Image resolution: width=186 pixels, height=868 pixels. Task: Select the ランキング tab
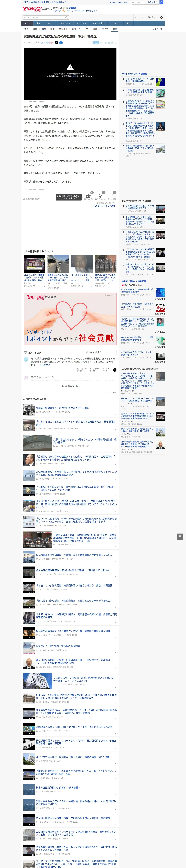click(115, 23)
